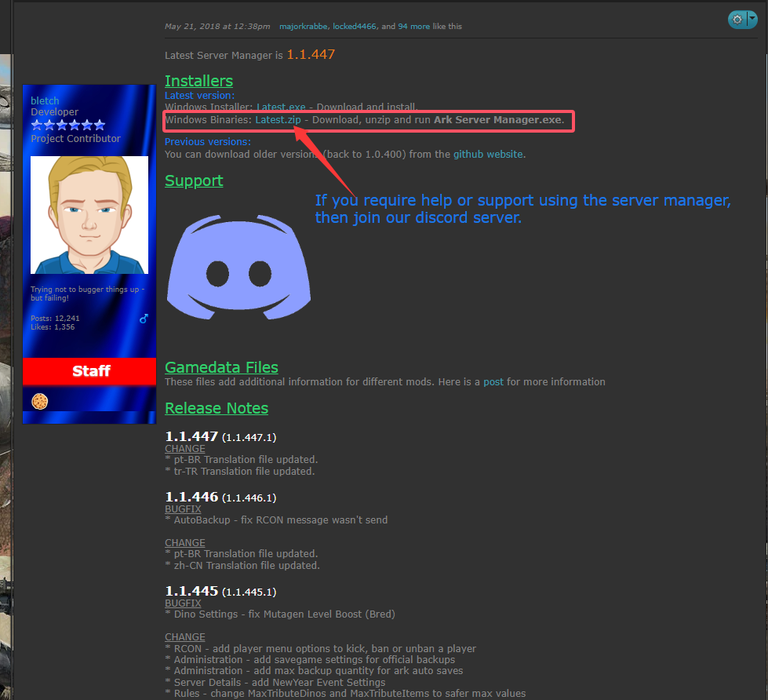Screen dimensions: 768x700
Task: Click the cookie award badge under Staff banner
Action: tap(39, 401)
